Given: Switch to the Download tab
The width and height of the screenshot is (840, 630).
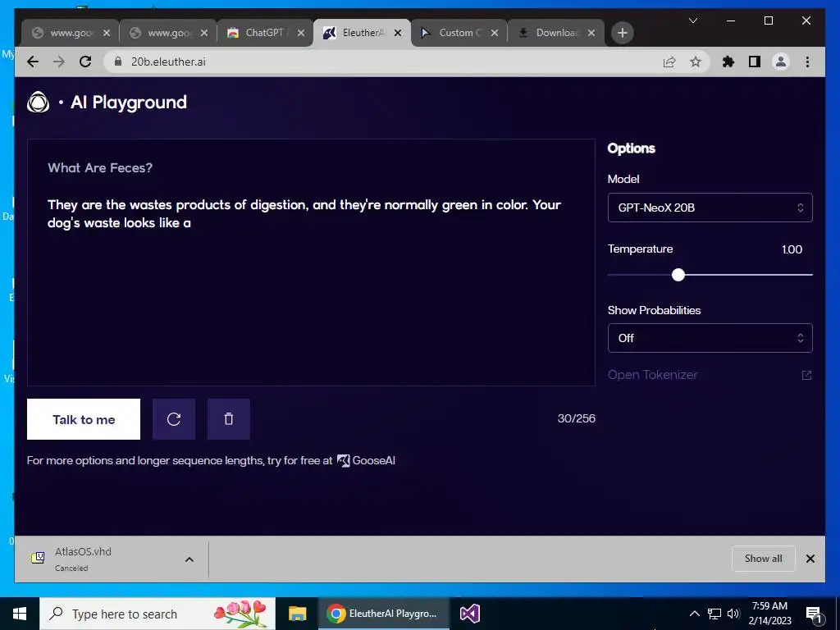Looking at the screenshot, I should pyautogui.click(x=556, y=33).
